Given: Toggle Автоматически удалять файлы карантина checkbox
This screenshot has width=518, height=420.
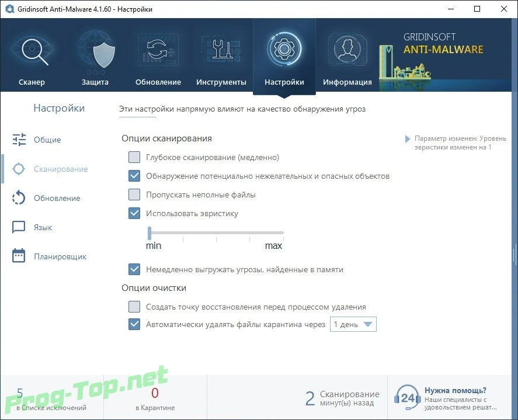Looking at the screenshot, I should click(134, 324).
